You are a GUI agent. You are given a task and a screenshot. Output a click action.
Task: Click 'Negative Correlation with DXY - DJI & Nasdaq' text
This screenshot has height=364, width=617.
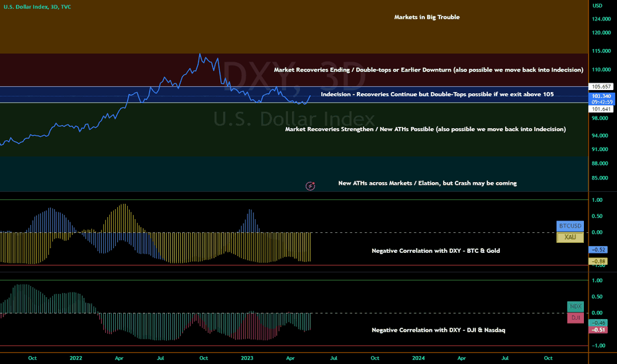click(438, 330)
